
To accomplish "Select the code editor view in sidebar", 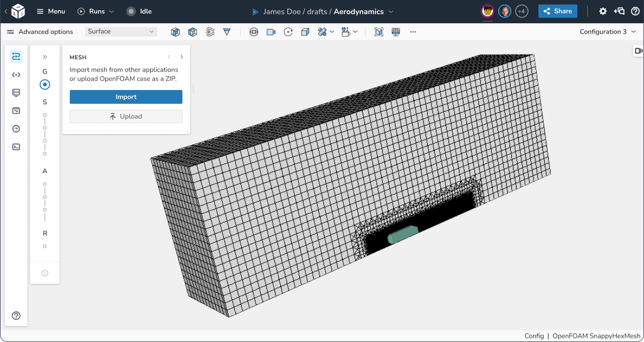I will click(16, 74).
